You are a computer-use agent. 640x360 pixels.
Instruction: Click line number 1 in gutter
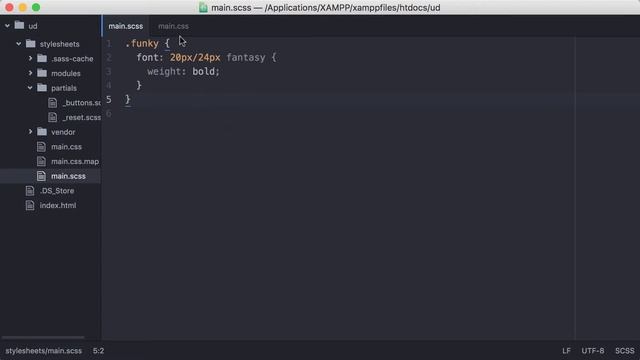109,44
